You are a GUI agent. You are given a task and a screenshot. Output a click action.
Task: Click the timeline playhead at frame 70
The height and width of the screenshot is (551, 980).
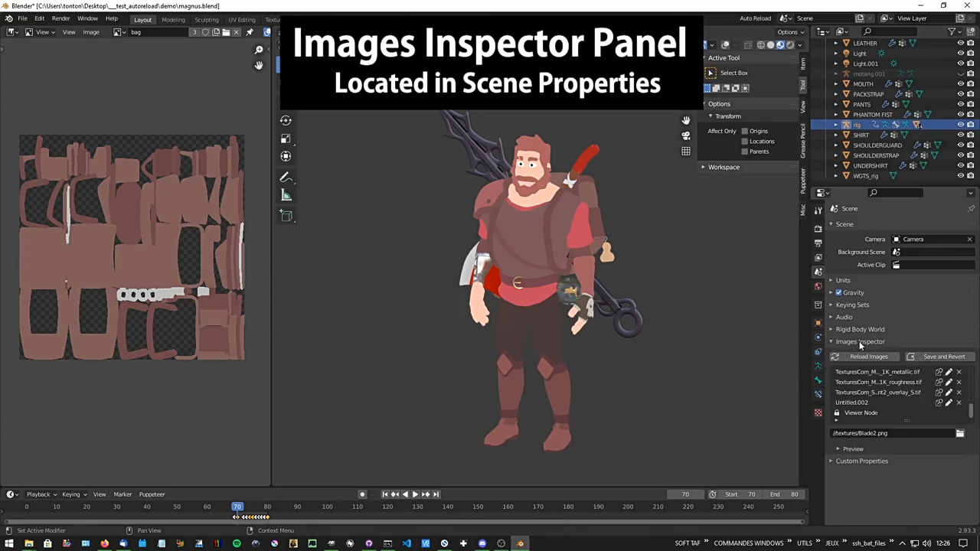tap(237, 507)
